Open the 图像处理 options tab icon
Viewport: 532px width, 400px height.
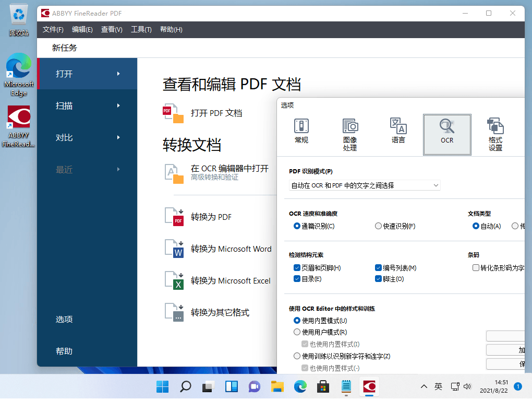350,126
